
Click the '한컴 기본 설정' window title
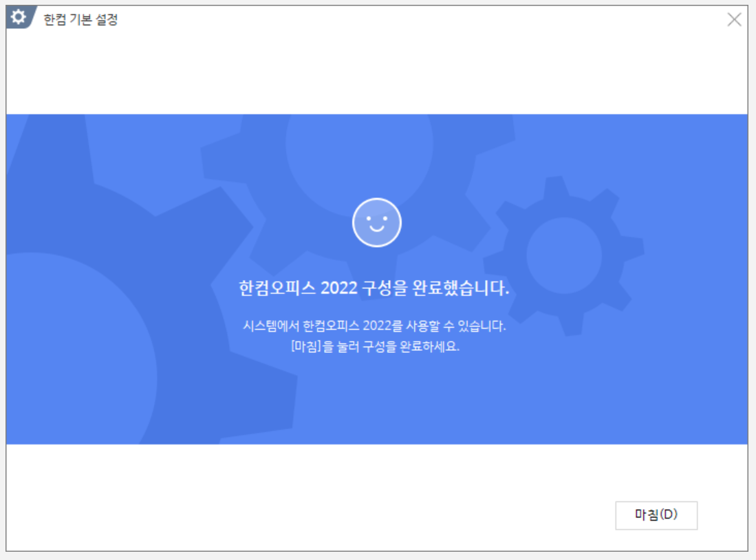click(80, 19)
